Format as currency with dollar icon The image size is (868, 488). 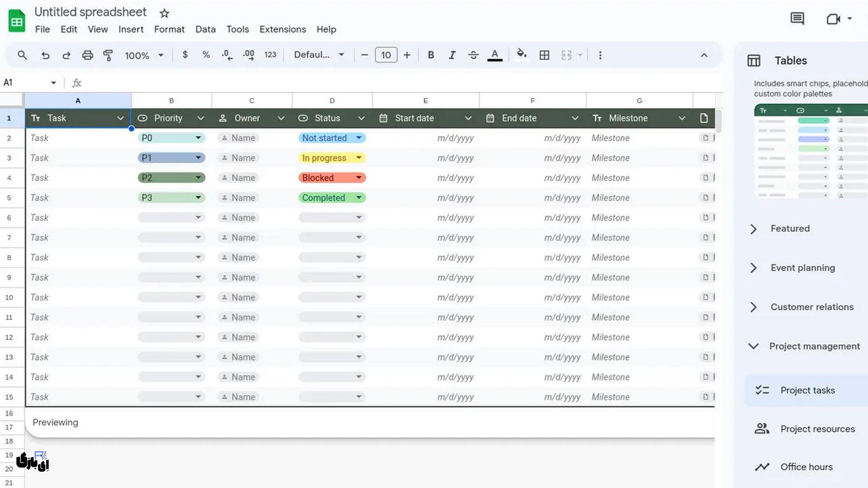click(185, 55)
